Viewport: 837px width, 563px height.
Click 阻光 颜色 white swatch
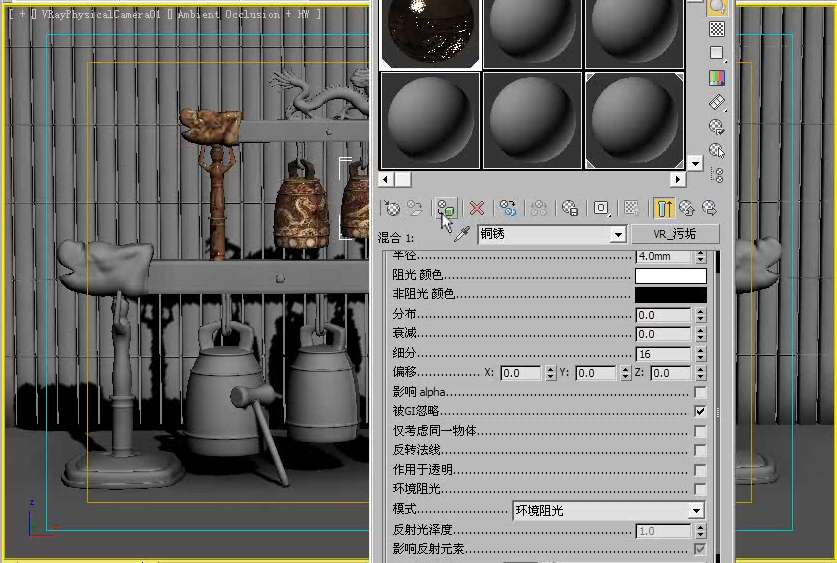(x=671, y=276)
